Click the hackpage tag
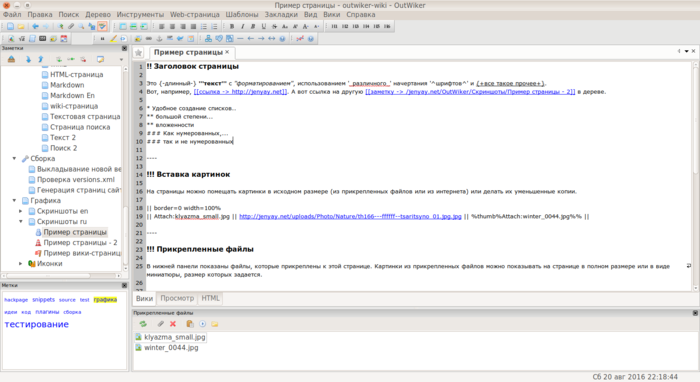 coord(16,299)
